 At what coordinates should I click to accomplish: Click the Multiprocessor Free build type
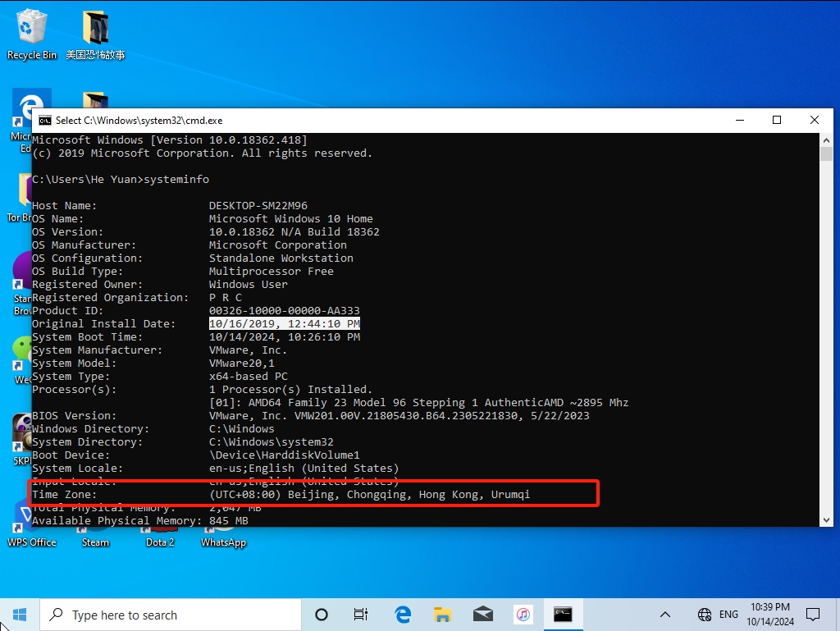[271, 272]
